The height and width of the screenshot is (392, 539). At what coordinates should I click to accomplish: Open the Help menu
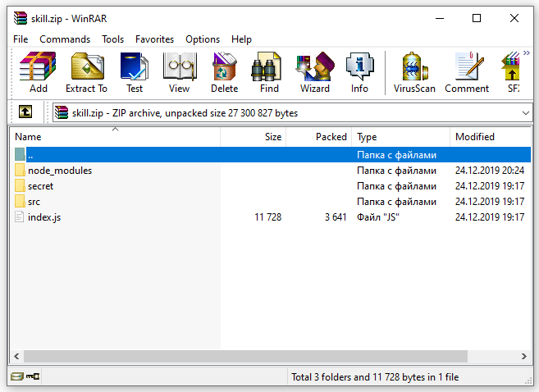point(241,39)
